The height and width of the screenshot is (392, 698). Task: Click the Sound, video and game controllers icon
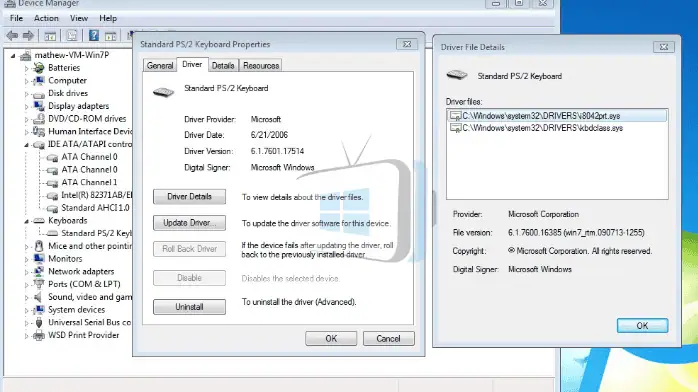point(39,297)
